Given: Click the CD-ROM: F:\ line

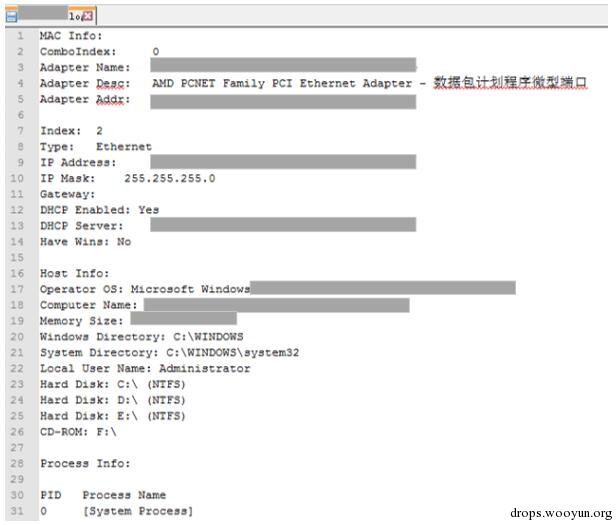Looking at the screenshot, I should [79, 432].
